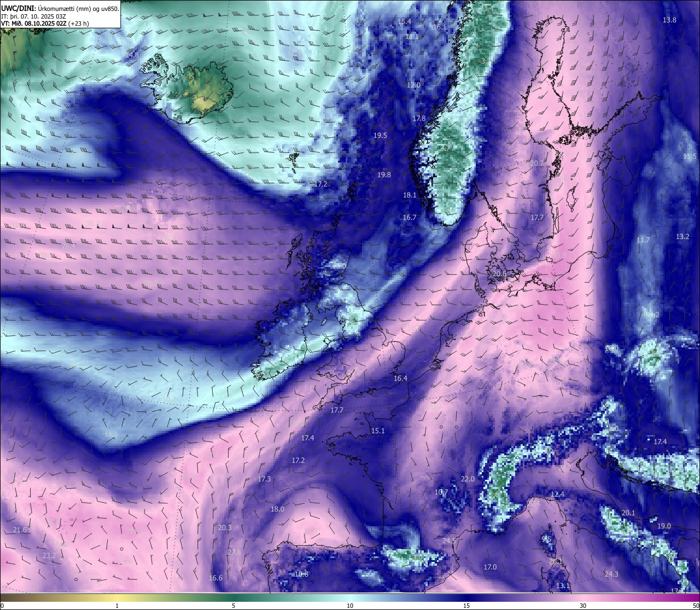Click the 18.1 value near southwest Norway
The image size is (700, 610).
(410, 195)
